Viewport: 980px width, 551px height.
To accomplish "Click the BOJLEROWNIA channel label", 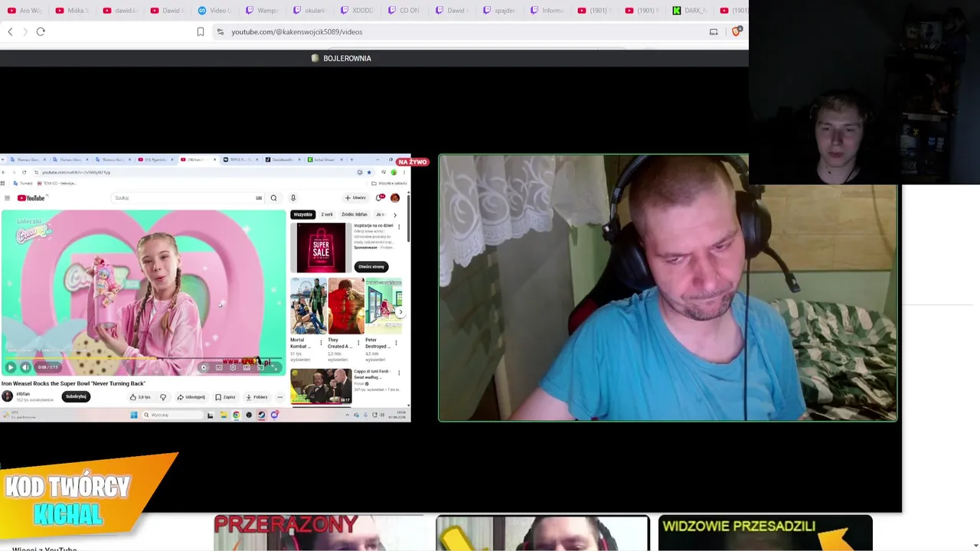I will pos(341,58).
